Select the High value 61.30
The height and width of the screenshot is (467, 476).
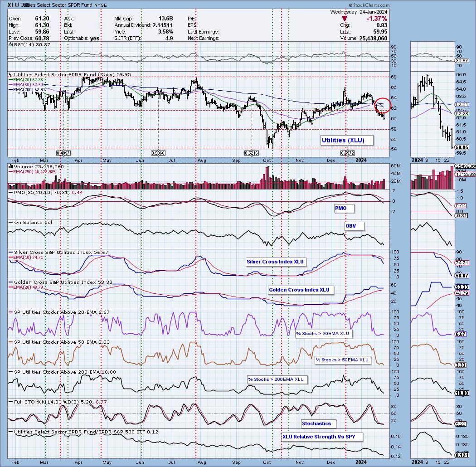point(42,25)
